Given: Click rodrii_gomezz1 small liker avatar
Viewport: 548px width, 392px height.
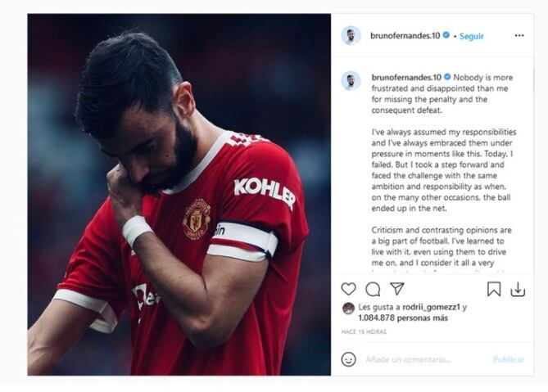Looking at the screenshot, I should (348, 309).
